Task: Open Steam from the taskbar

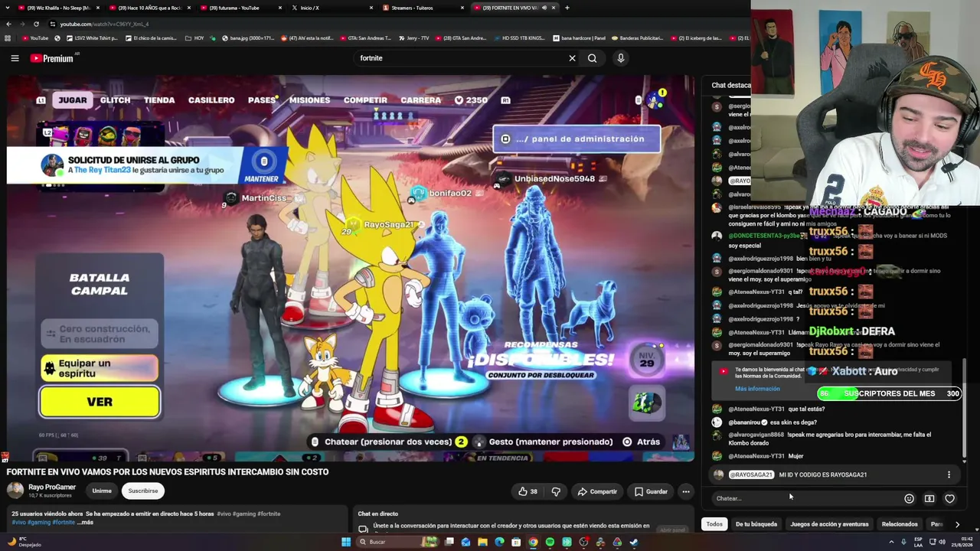Action: tap(634, 542)
